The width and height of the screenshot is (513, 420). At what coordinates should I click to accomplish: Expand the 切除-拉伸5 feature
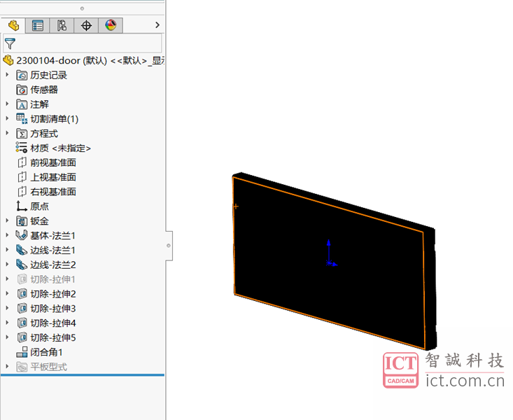(x=7, y=337)
